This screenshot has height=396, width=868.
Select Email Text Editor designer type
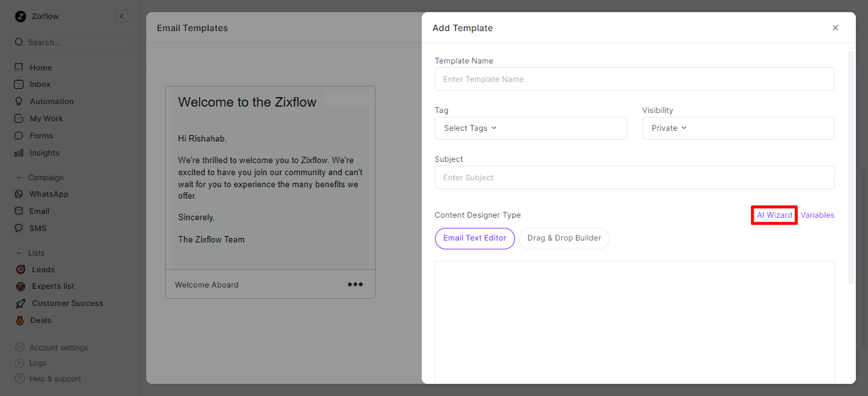click(x=474, y=239)
